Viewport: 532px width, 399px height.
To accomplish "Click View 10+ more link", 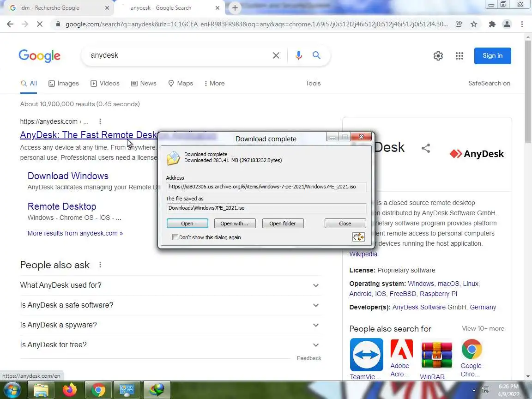I will pos(483,328).
